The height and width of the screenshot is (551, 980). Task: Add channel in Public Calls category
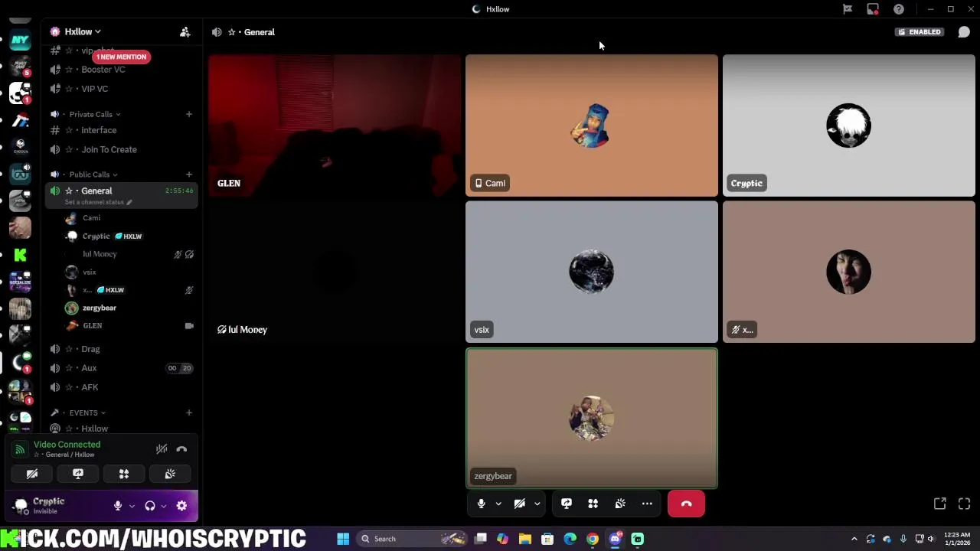pyautogui.click(x=188, y=174)
